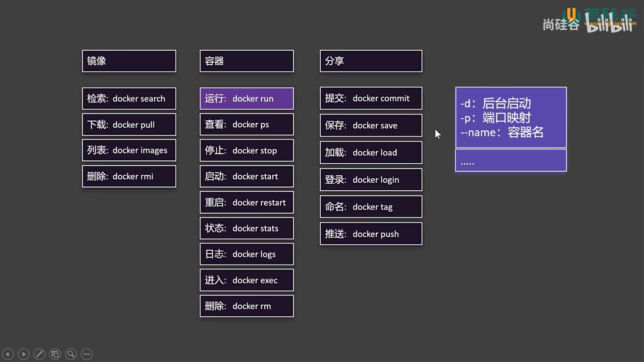Viewport: 644px width, 362px height.
Task: Select the 镜像 category header
Action: (x=129, y=61)
